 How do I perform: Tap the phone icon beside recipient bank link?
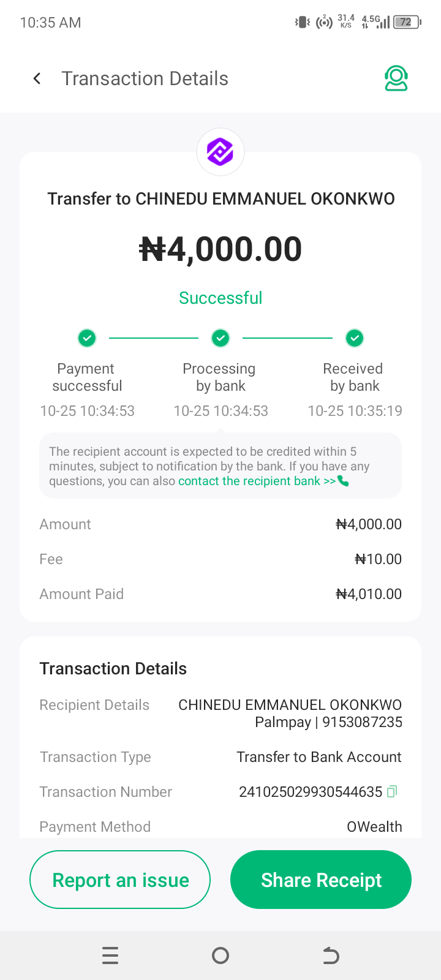coord(344,481)
